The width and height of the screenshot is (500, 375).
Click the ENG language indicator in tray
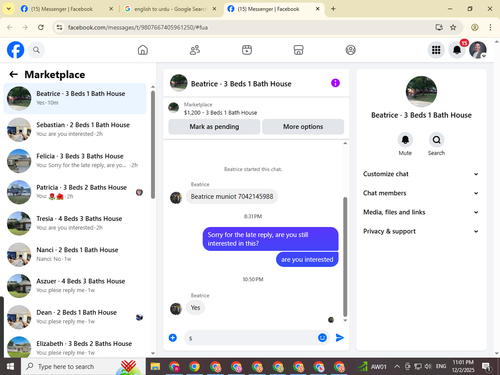[441, 367]
